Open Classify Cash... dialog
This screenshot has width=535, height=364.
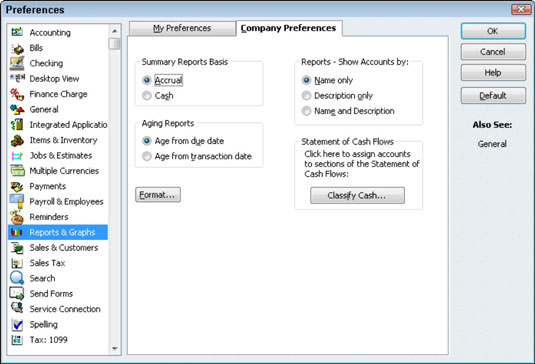(357, 195)
